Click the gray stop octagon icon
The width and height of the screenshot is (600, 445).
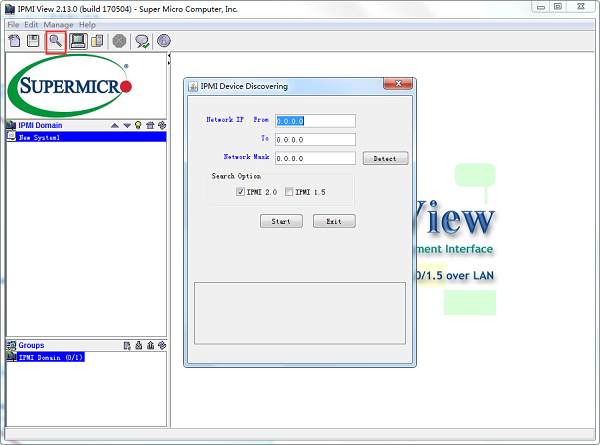[x=119, y=41]
